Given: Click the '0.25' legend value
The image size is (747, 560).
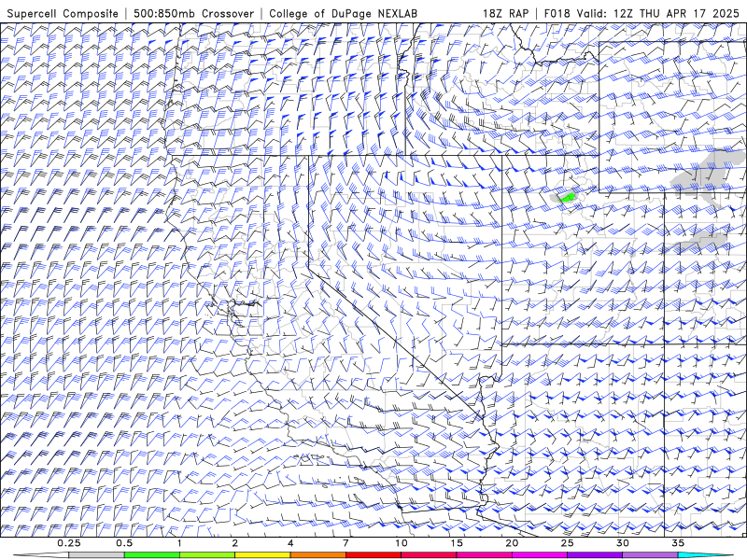Looking at the screenshot, I should [69, 543].
